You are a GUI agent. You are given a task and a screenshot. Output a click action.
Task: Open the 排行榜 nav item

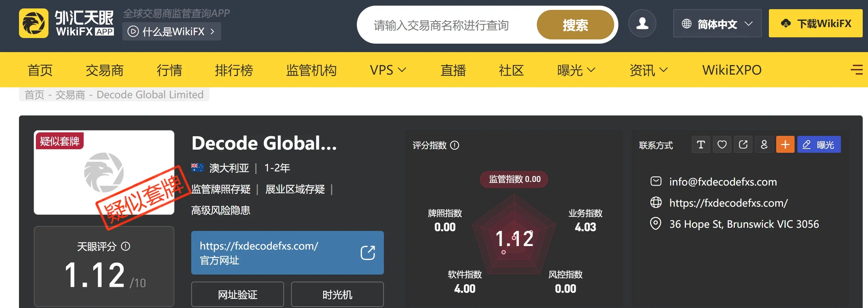click(x=234, y=70)
